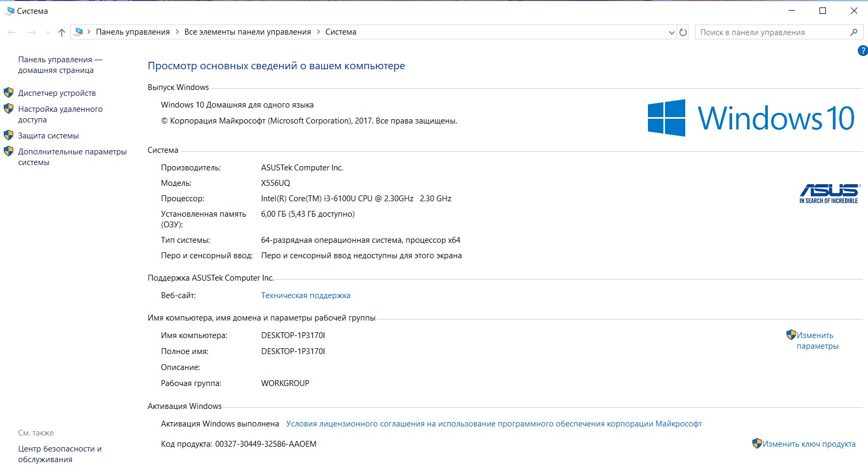This screenshot has width=868, height=476.
Task: Open recent locations dropdown arrow
Action: 48,32
